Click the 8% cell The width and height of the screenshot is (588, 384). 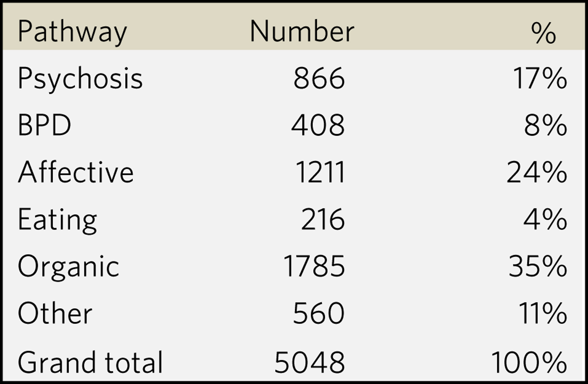[x=545, y=126]
